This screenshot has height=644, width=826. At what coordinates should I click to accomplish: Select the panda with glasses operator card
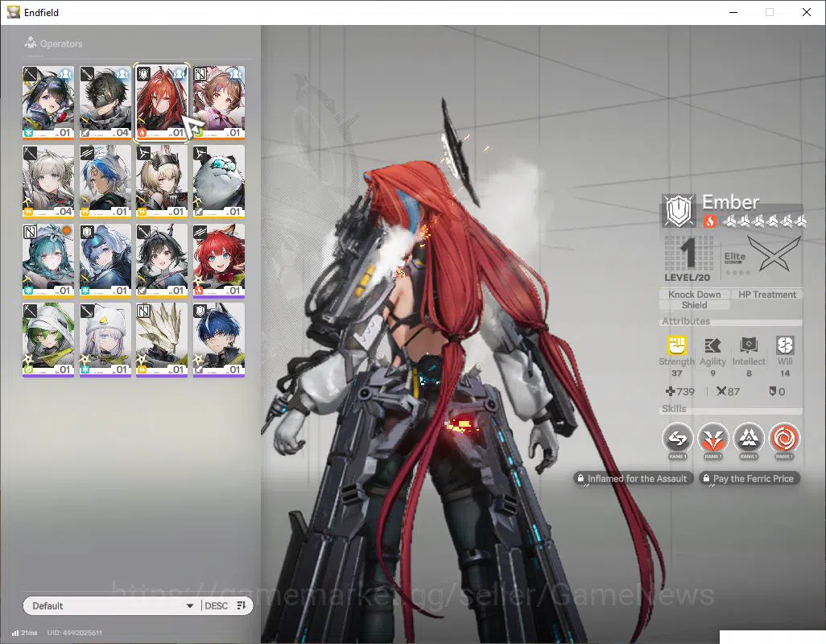219,181
